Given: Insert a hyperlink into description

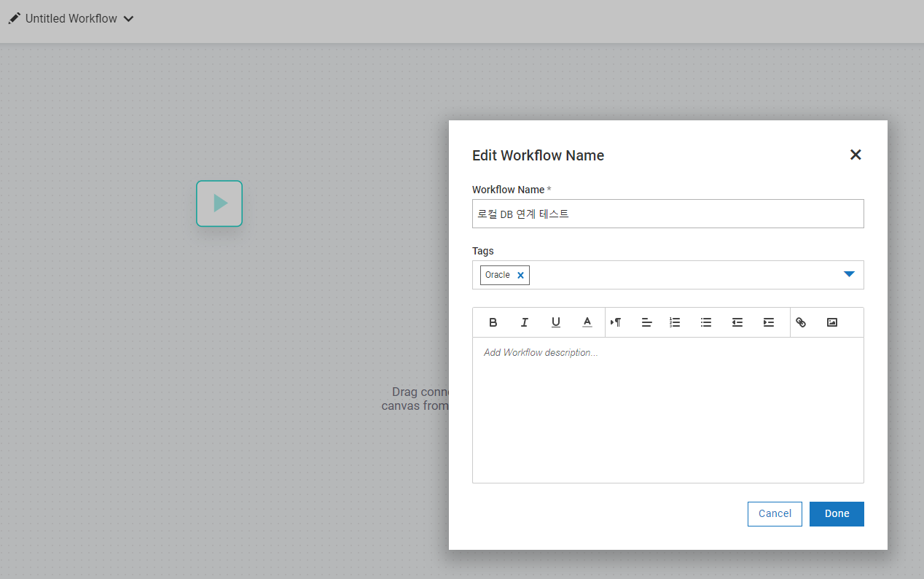Looking at the screenshot, I should [801, 322].
